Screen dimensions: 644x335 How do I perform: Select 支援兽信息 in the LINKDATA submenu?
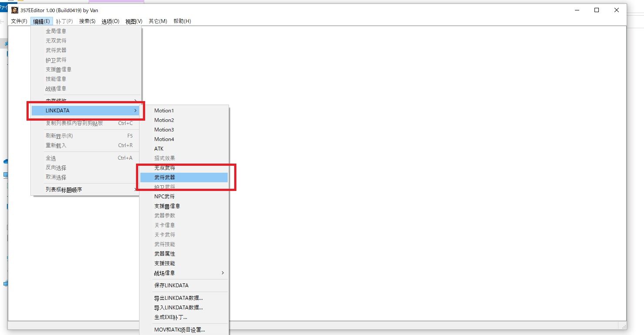click(x=185, y=206)
